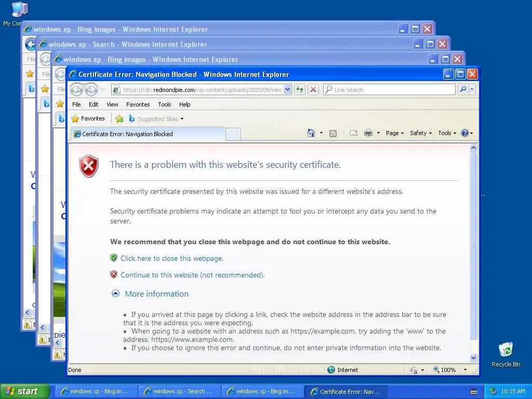Image resolution: width=532 pixels, height=399 pixels.
Task: Open the Safety menu in the command bar
Action: 421,133
